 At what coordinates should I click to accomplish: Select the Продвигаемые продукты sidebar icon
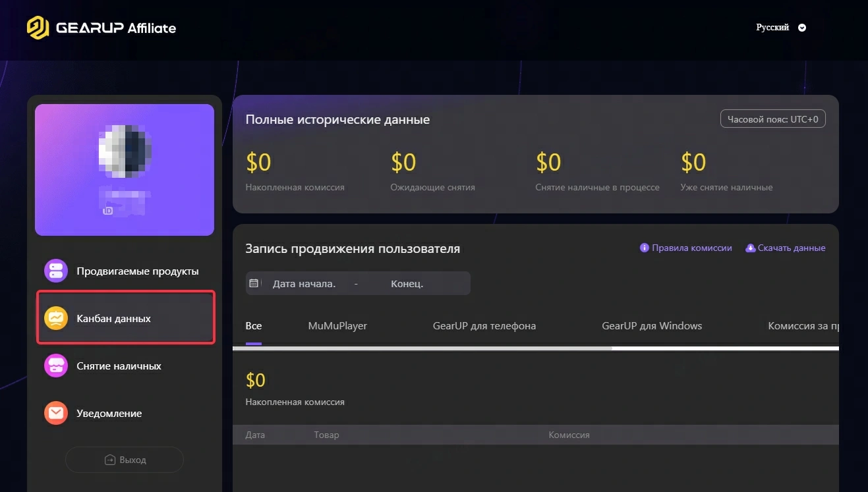click(x=55, y=269)
